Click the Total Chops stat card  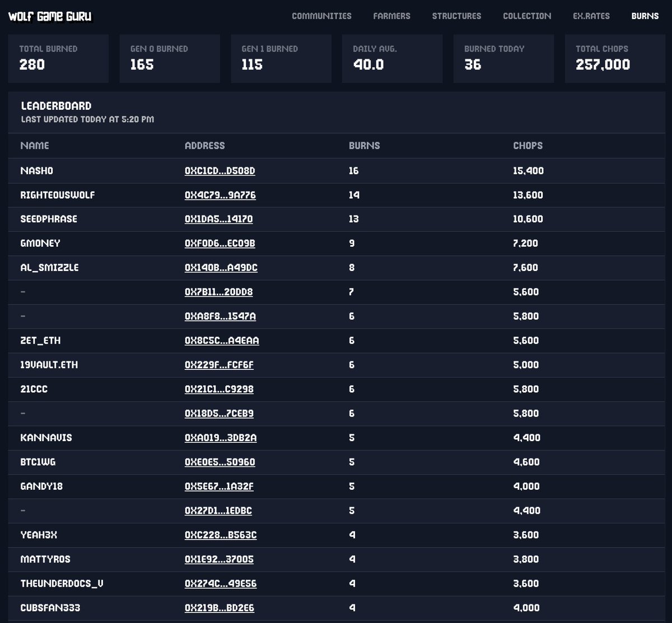coord(614,58)
